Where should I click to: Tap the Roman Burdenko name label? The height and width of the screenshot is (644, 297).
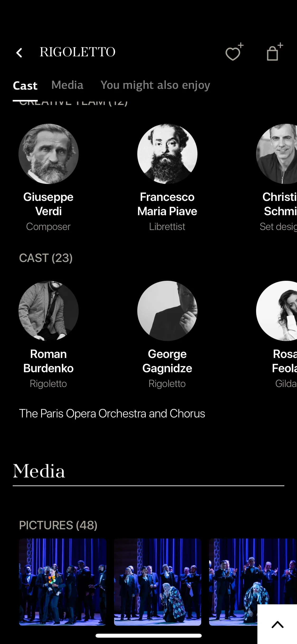pyautogui.click(x=48, y=361)
